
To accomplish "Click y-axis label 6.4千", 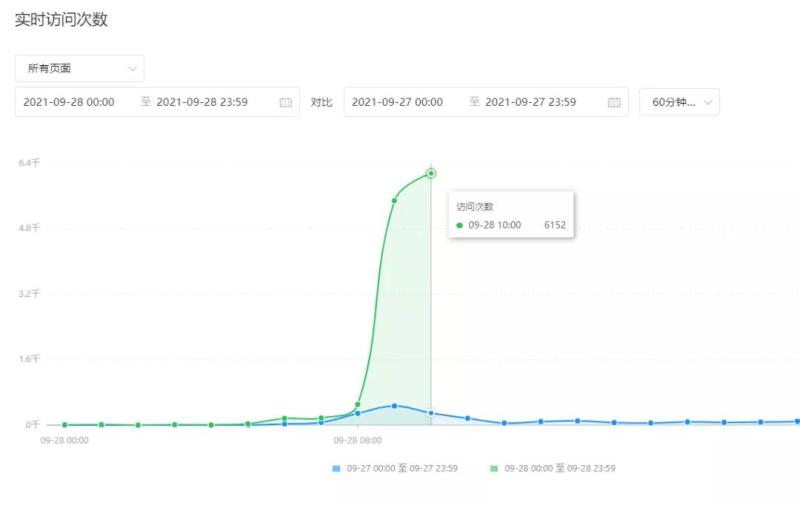I will 29,163.
